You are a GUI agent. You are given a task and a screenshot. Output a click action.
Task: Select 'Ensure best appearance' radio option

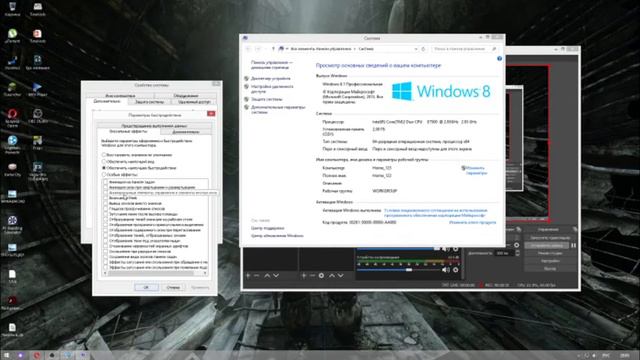[104, 162]
